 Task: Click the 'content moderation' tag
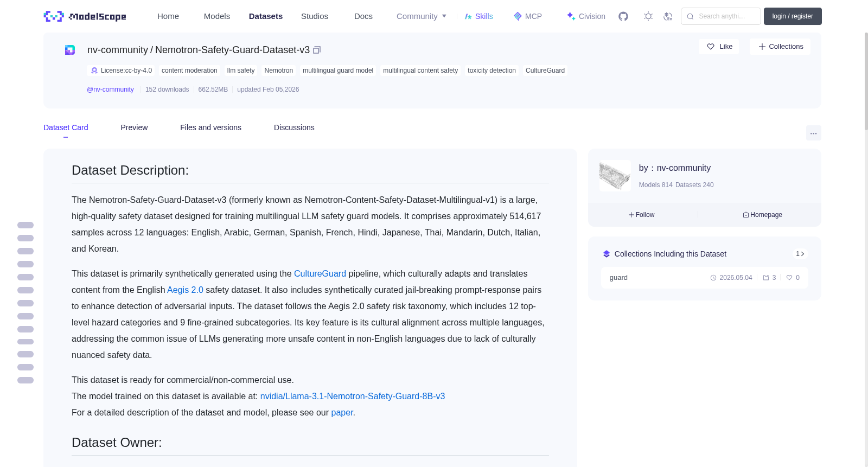pyautogui.click(x=189, y=71)
